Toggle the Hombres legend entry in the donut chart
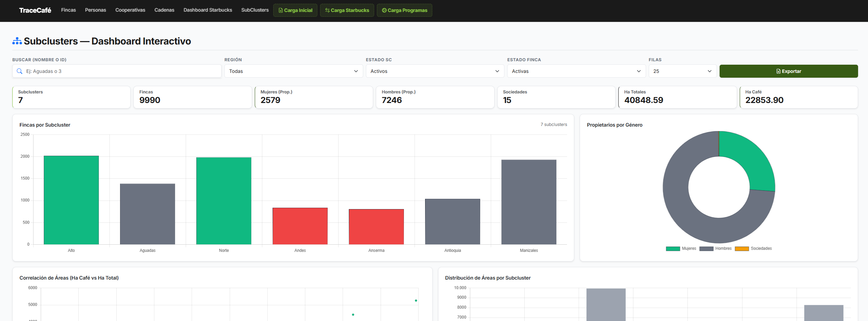Screen dimensions: 868x321 [715, 248]
